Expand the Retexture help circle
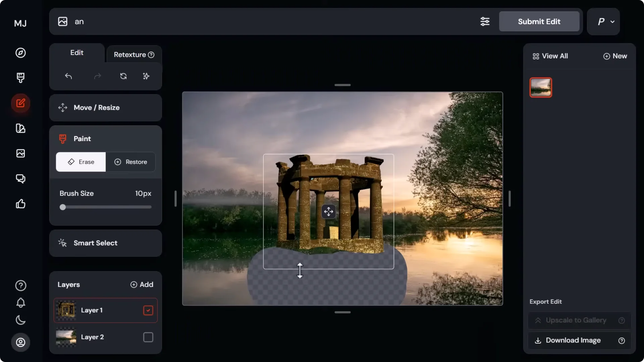Image resolution: width=644 pixels, height=362 pixels. [151, 54]
